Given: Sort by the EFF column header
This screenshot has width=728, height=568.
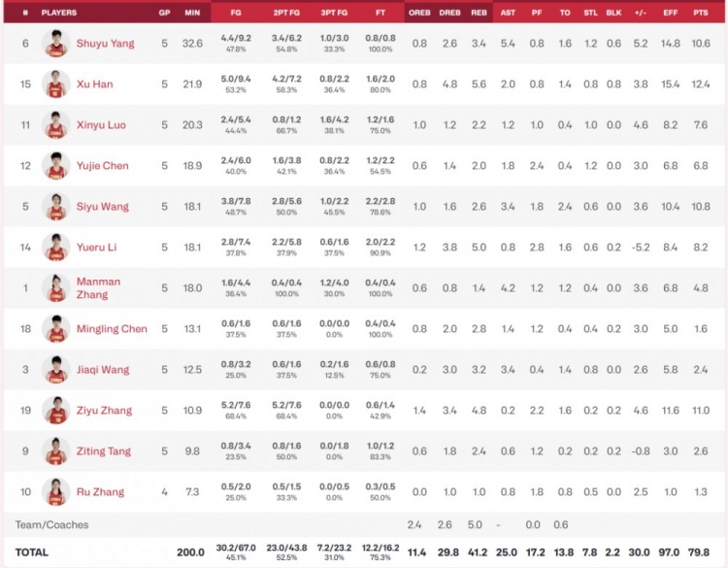Looking at the screenshot, I should (670, 13).
